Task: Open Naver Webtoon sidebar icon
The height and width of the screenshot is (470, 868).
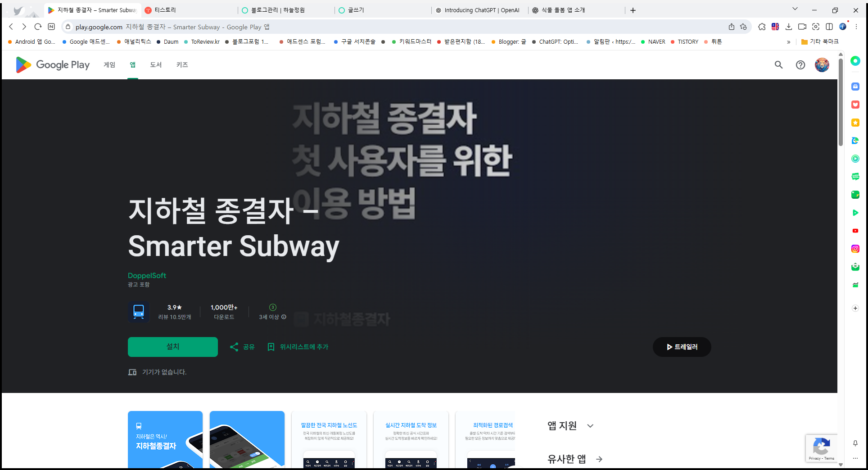Action: coord(855,177)
